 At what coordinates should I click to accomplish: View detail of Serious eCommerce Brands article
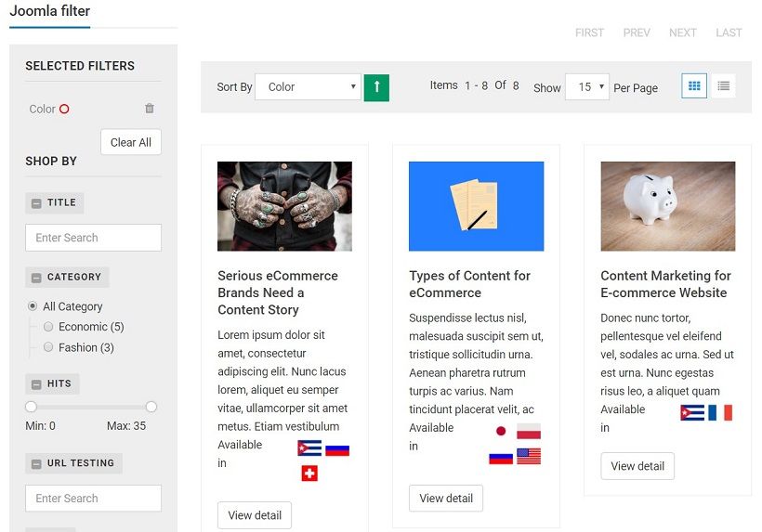click(255, 515)
